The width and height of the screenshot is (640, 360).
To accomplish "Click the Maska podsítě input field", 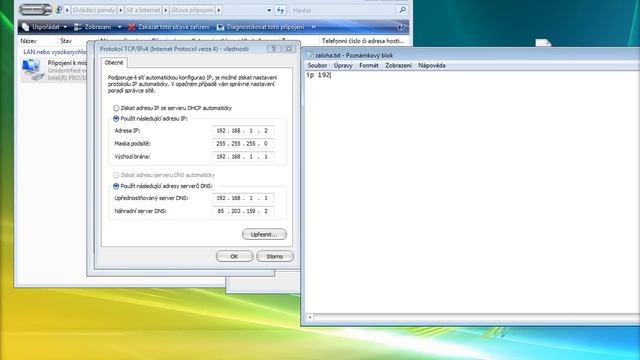I will click(x=243, y=144).
